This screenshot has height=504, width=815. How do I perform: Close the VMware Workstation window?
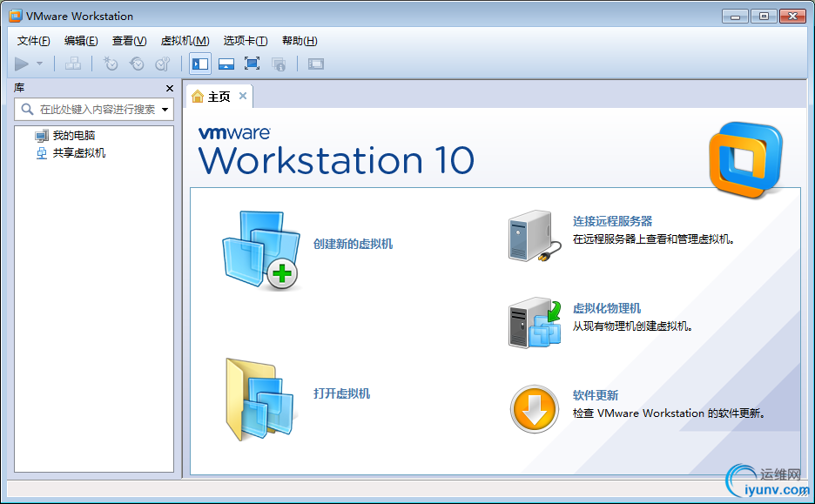(792, 17)
